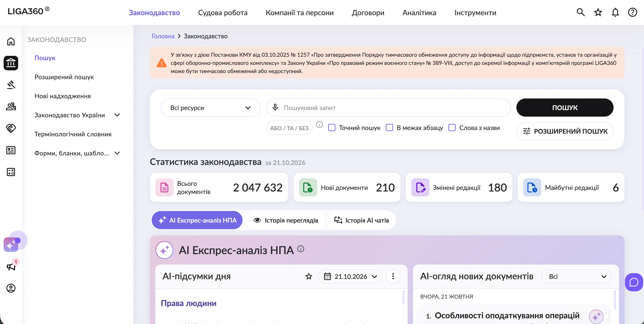Open Компанії та персони menu
The width and height of the screenshot is (644, 324).
pyautogui.click(x=300, y=12)
